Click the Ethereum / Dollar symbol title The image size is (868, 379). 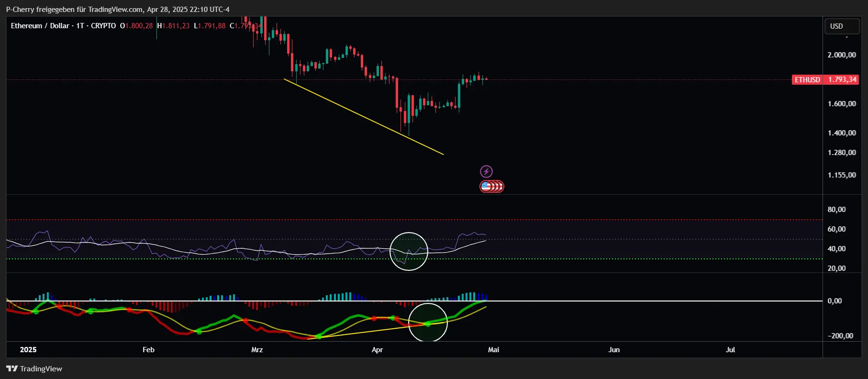click(63, 26)
